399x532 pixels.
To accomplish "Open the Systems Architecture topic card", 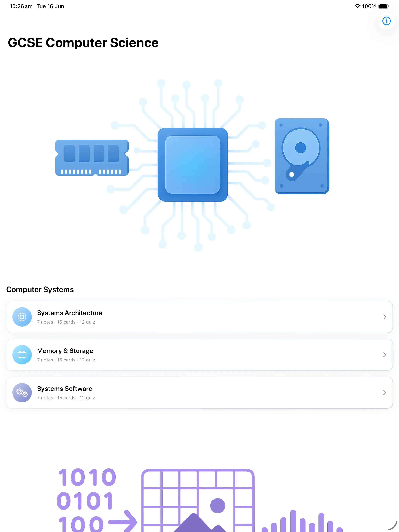I will (x=199, y=317).
